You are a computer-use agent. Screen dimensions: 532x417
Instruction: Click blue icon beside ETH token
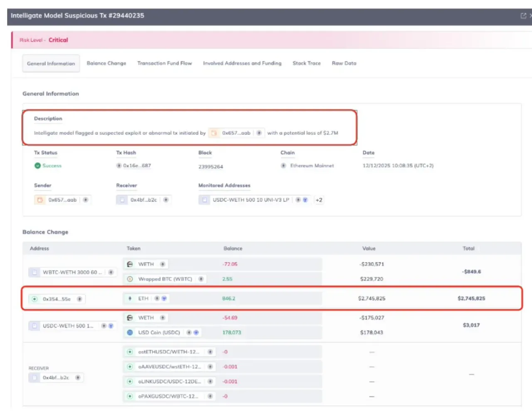164,299
